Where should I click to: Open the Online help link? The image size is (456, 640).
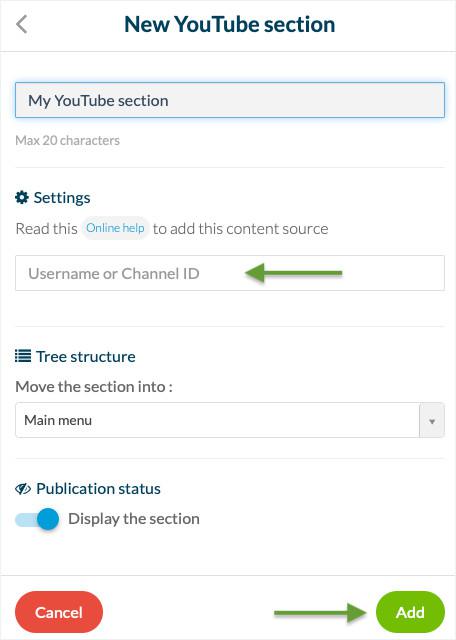point(115,228)
